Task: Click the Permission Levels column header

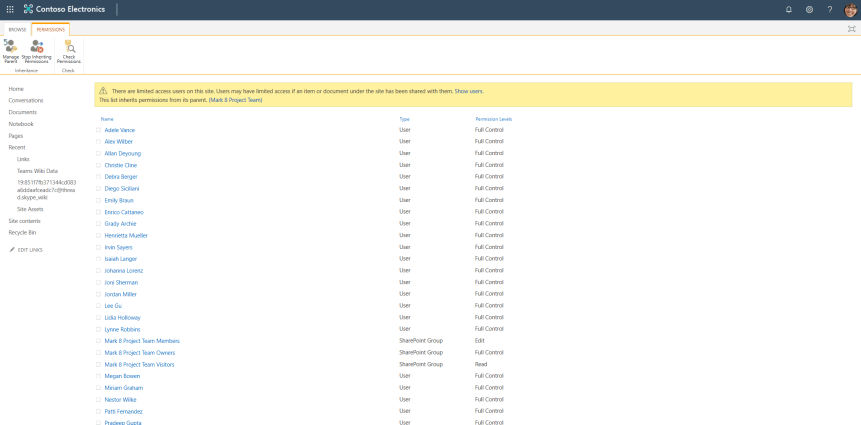Action: [493, 119]
